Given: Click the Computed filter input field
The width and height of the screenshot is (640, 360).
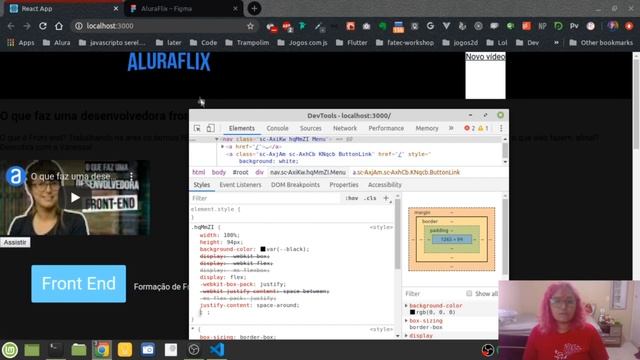Looking at the screenshot, I should click(433, 293).
